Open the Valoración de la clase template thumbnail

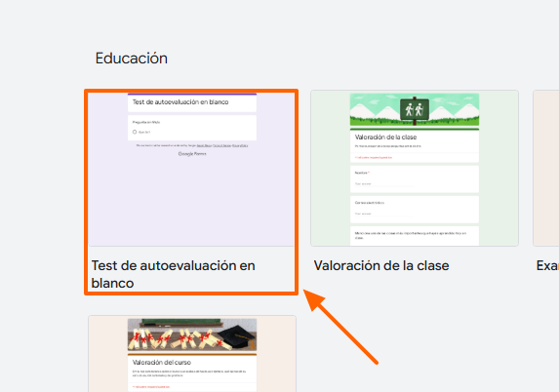[x=415, y=168]
